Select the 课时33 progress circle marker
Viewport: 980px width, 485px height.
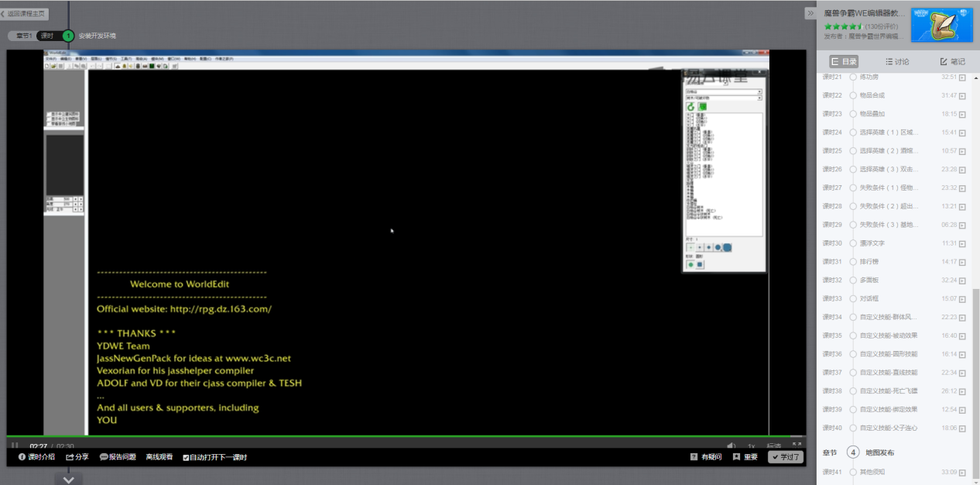853,298
